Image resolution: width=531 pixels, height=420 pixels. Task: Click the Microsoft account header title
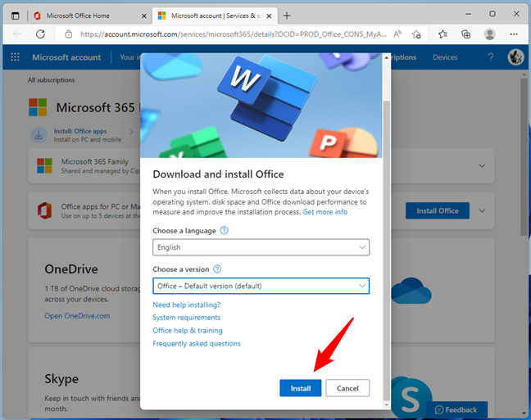[x=66, y=57]
